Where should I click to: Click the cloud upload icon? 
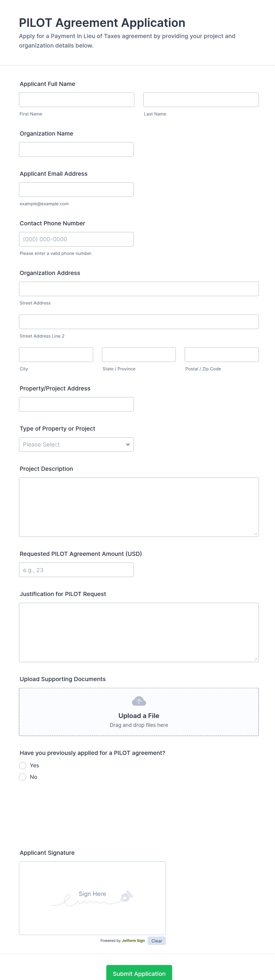[x=139, y=701]
